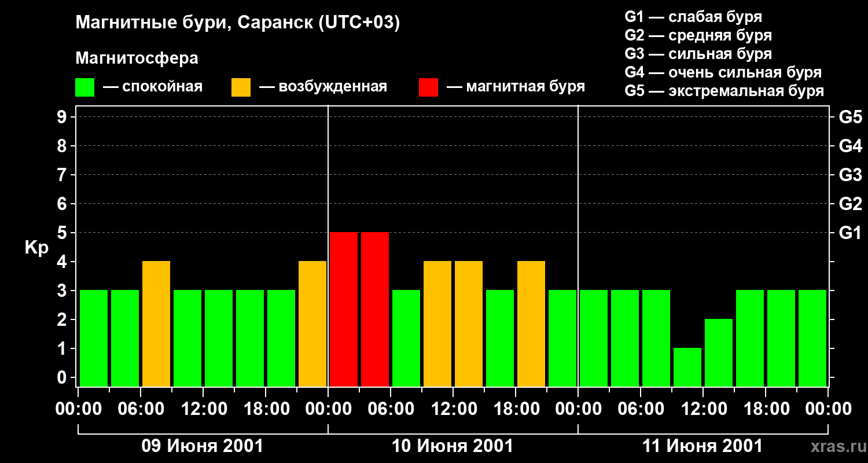Click the orange bar on 09 June 21:00–00:00

(x=312, y=324)
